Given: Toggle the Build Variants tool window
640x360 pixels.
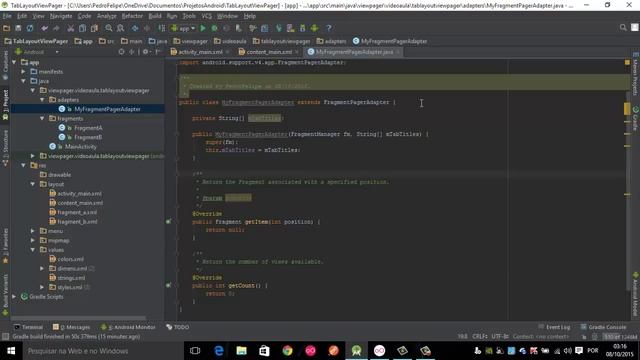Looking at the screenshot, I should click(x=5, y=295).
